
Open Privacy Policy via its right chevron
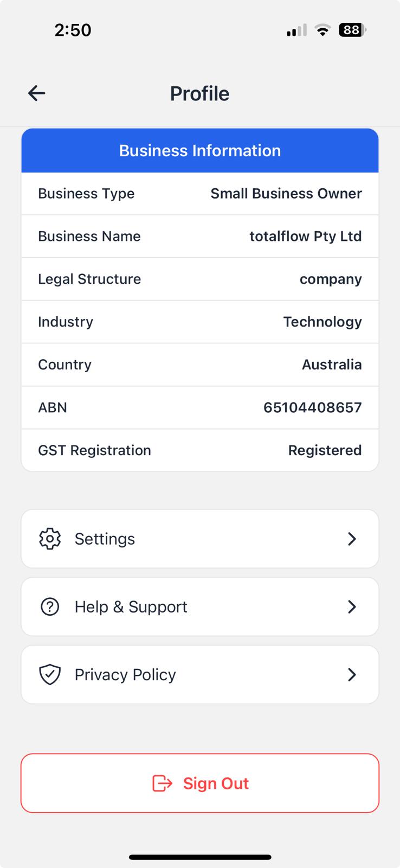(x=352, y=674)
